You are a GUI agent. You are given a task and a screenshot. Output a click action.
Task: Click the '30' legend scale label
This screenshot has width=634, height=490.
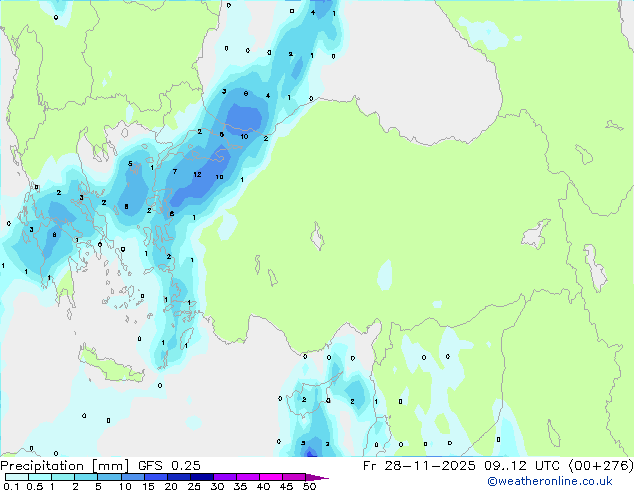217,486
